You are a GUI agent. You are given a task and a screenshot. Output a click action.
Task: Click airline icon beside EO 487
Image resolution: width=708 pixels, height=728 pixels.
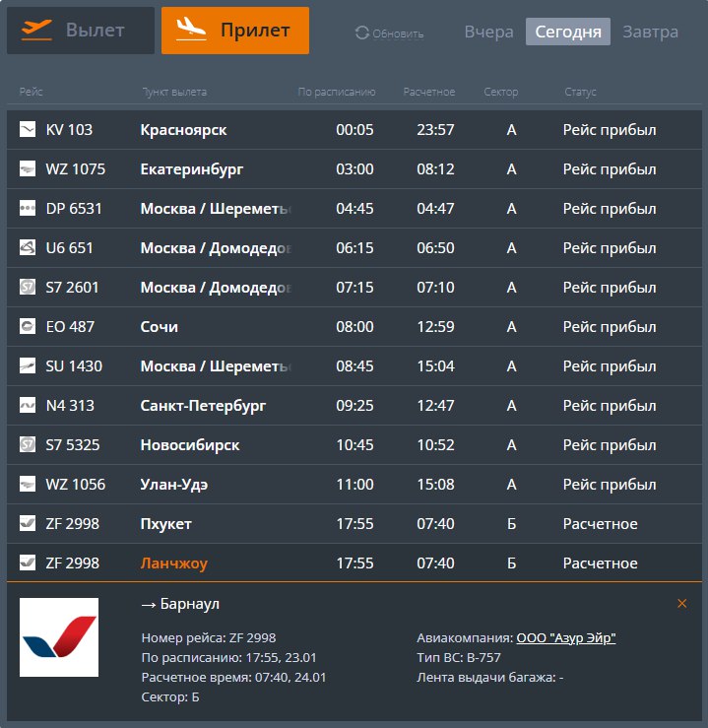[x=28, y=327]
